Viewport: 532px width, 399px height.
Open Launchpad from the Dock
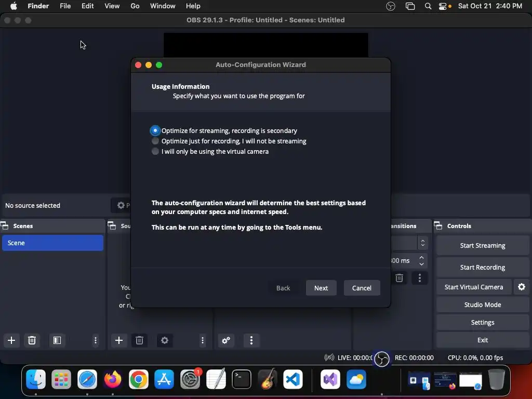tap(61, 379)
